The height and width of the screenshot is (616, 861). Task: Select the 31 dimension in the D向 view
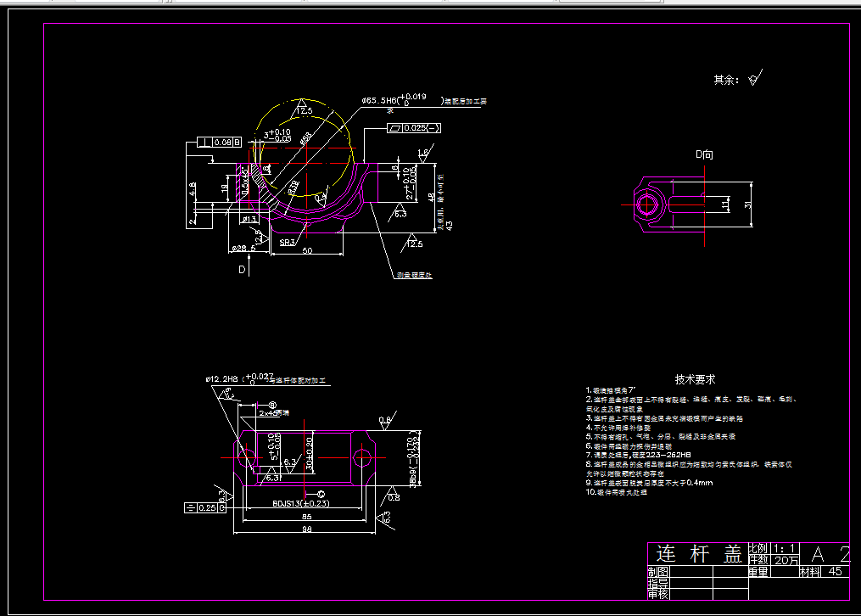[747, 204]
